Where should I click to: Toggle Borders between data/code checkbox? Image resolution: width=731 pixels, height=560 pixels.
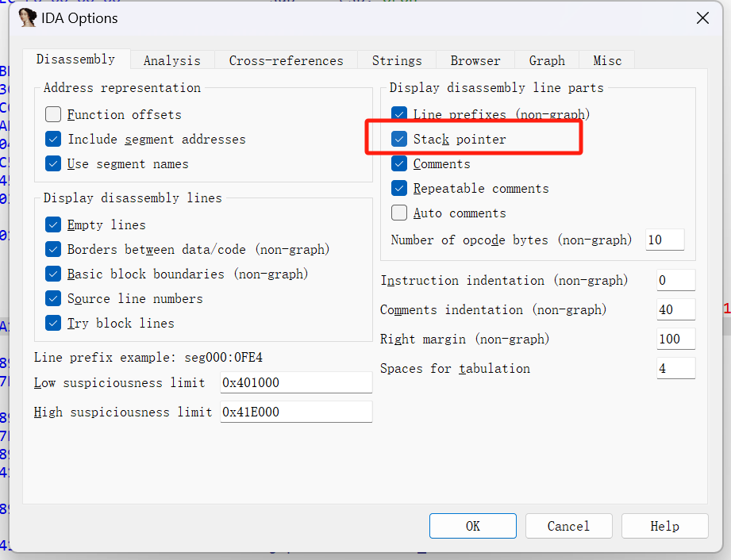(x=53, y=249)
